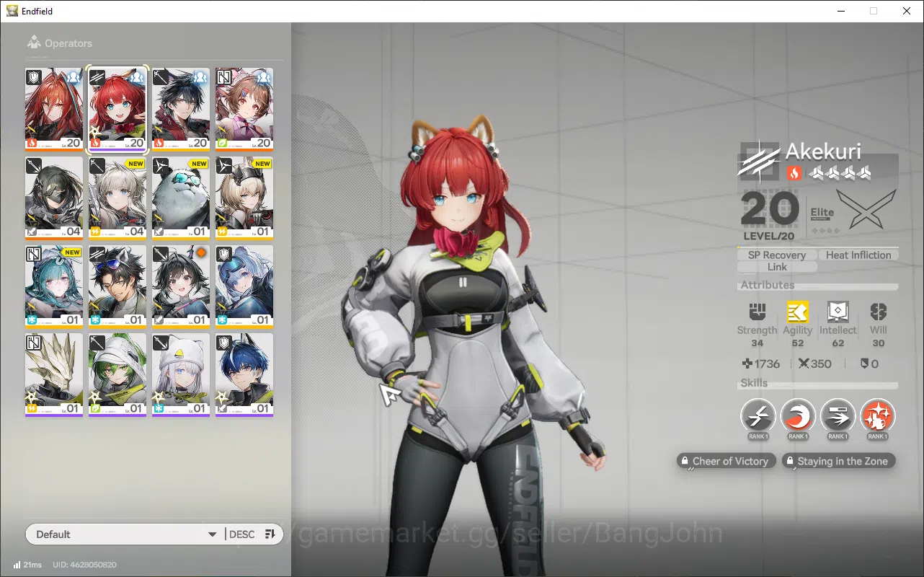Click the network latency bars icon
Viewport: 924px width, 577px height.
[x=17, y=565]
